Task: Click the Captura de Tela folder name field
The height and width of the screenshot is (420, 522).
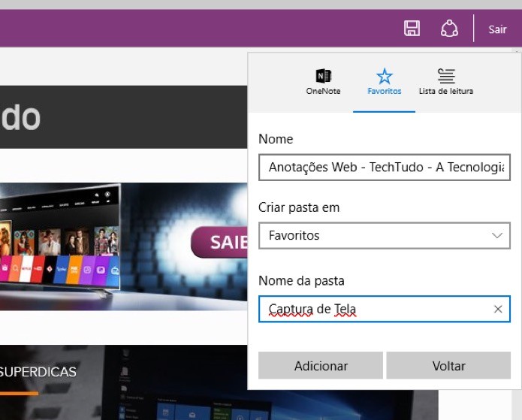Action: (x=384, y=309)
